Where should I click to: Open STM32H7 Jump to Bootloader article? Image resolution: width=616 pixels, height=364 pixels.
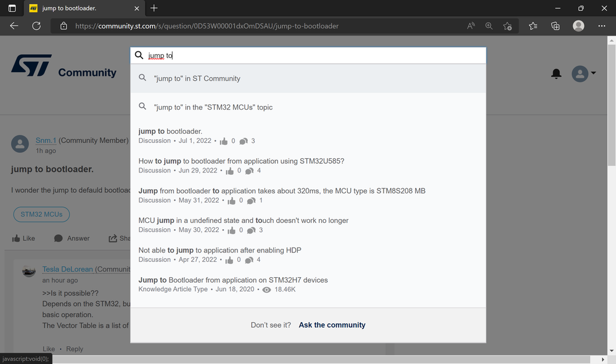click(x=233, y=280)
